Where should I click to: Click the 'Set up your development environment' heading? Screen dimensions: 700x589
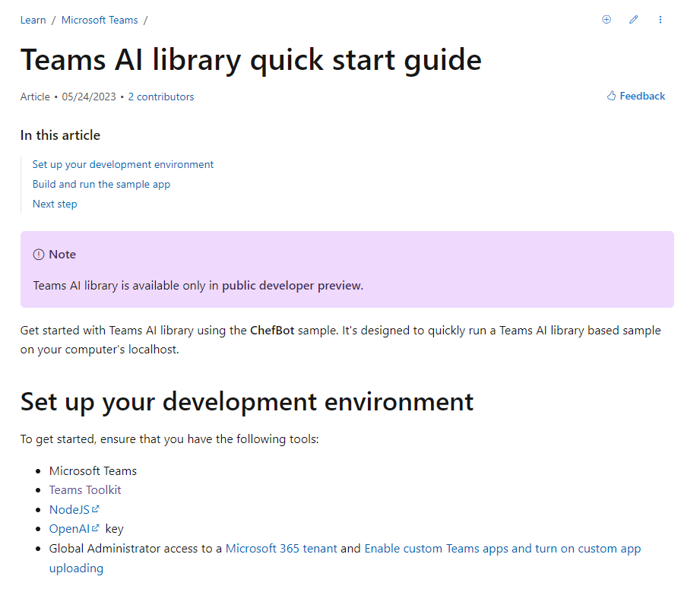coord(247,402)
